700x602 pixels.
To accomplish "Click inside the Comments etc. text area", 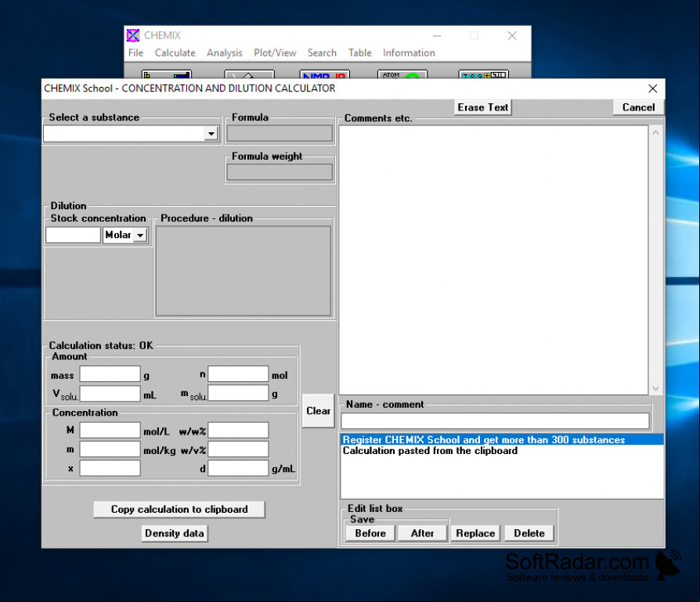I will click(493, 260).
